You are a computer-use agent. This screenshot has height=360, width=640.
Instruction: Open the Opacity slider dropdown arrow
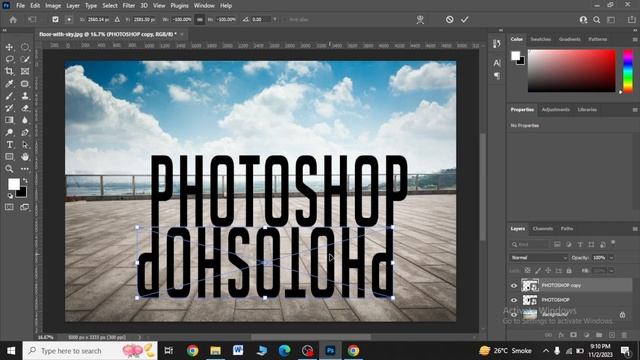pyautogui.click(x=611, y=258)
